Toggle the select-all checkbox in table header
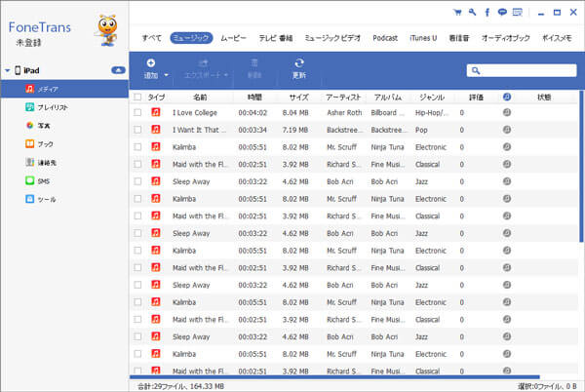This screenshot has height=392, width=585. (137, 97)
